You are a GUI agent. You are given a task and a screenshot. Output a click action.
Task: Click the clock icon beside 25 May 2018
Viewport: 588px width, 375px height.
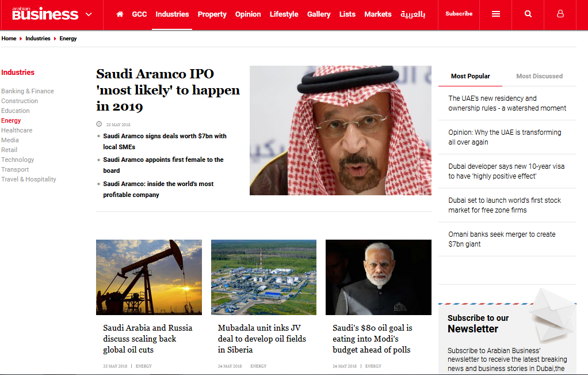(99, 124)
